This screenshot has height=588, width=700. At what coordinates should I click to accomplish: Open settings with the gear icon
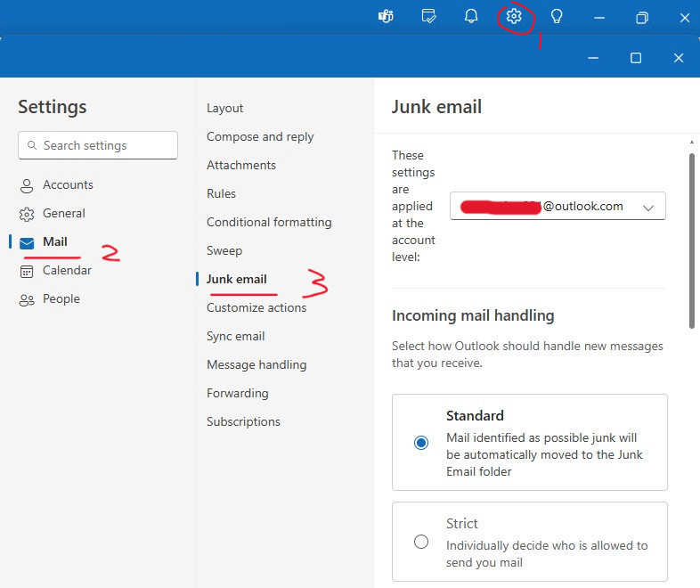tap(514, 17)
